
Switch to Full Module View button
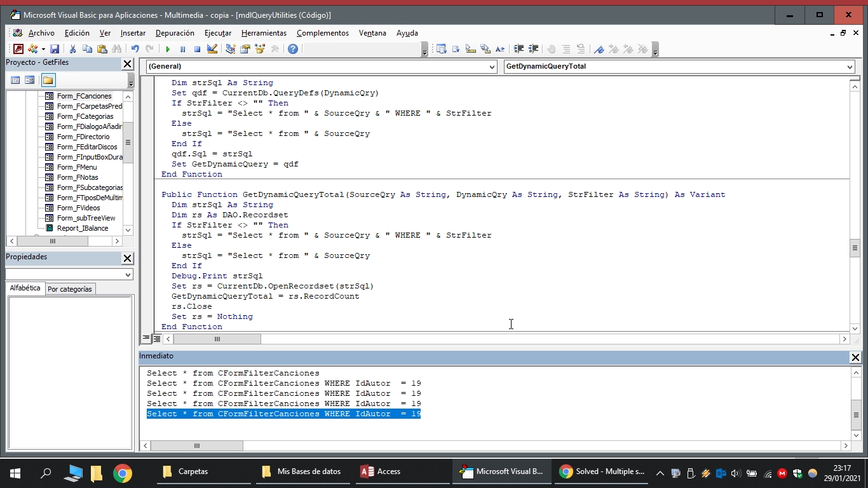click(157, 339)
